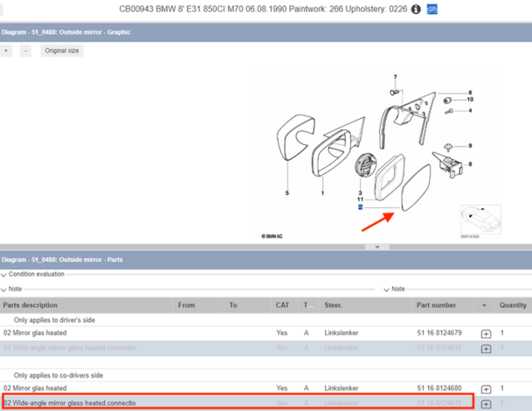
Task: Click the From column header
Action: 199,305
